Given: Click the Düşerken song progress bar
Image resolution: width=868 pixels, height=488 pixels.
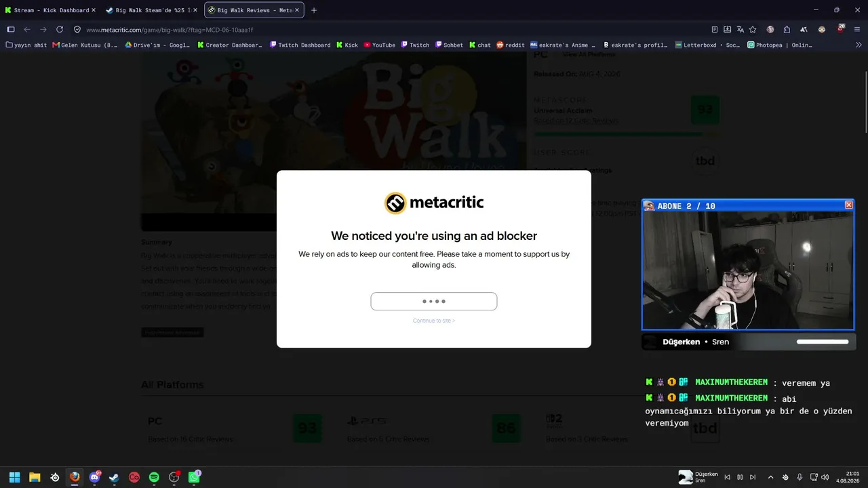Looking at the screenshot, I should pyautogui.click(x=823, y=342).
